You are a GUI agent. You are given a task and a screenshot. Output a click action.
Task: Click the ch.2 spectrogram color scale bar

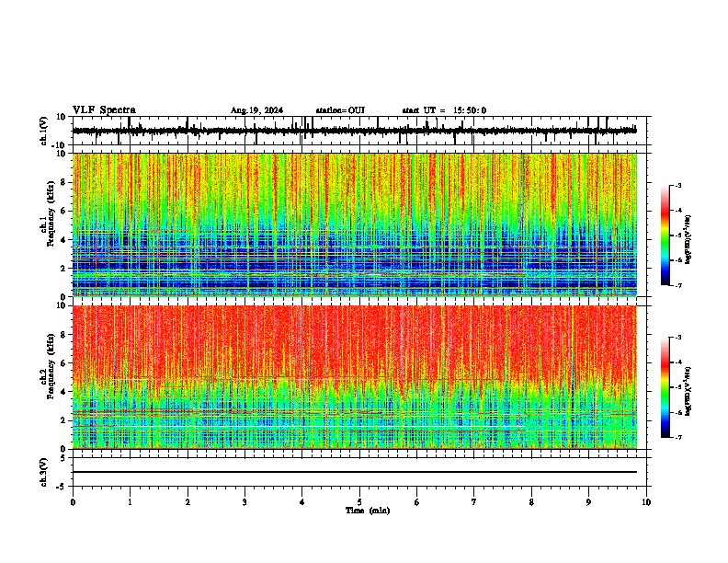click(x=665, y=387)
